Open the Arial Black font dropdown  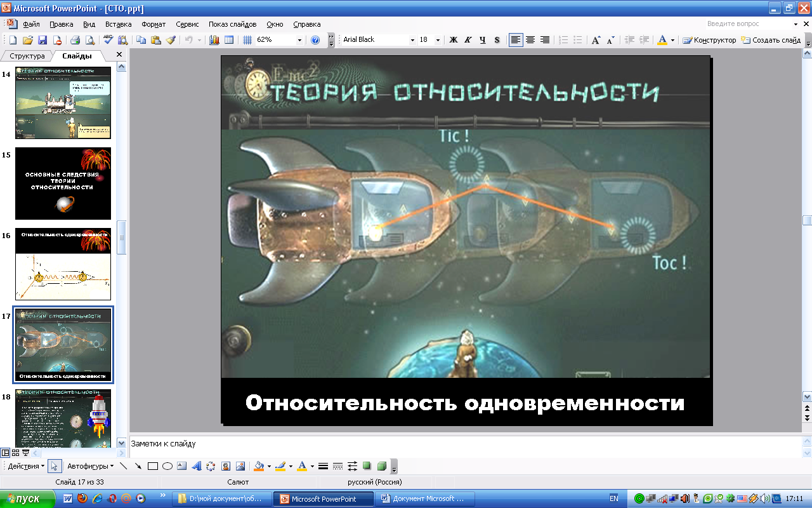(x=412, y=40)
